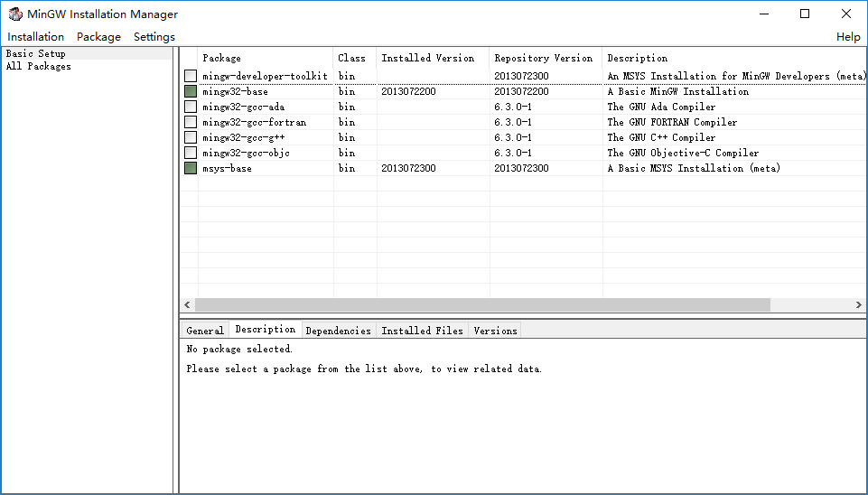
Task: Close the MinGW Installation Manager window
Action: click(x=845, y=14)
